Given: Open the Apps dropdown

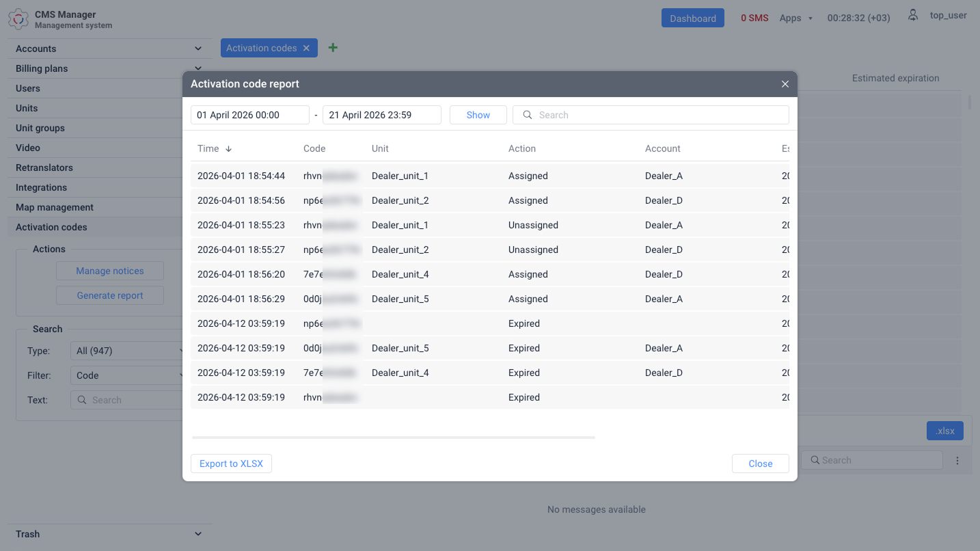Looking at the screenshot, I should click(796, 18).
